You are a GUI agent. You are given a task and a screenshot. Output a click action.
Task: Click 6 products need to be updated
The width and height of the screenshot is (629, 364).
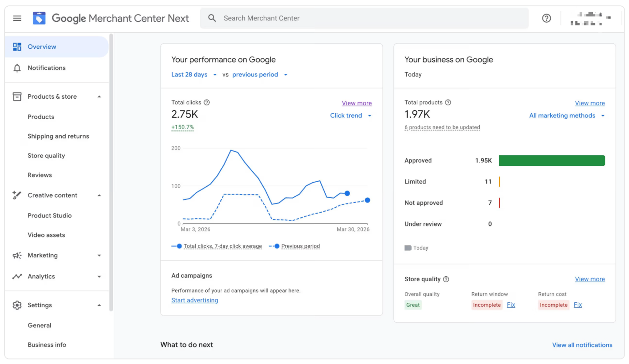pyautogui.click(x=442, y=127)
